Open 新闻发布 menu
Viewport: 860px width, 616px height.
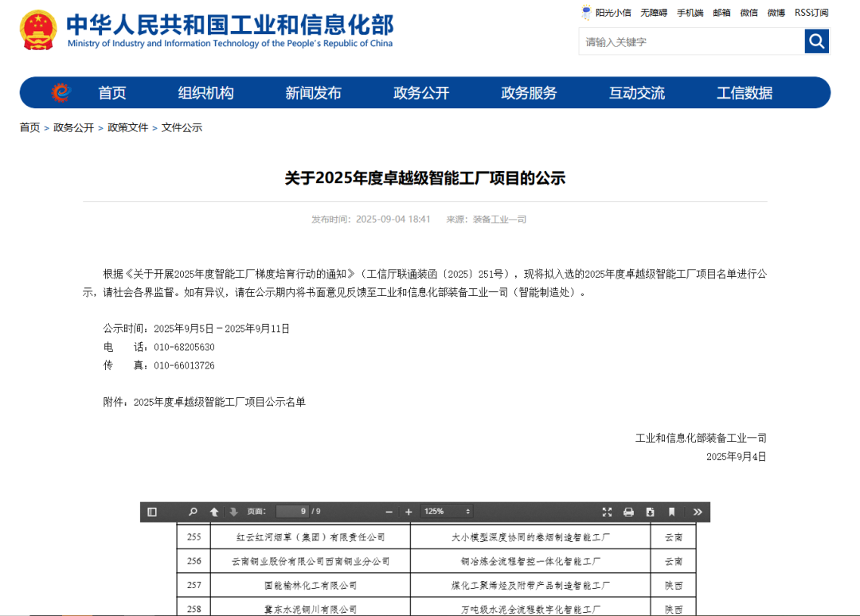pos(313,92)
